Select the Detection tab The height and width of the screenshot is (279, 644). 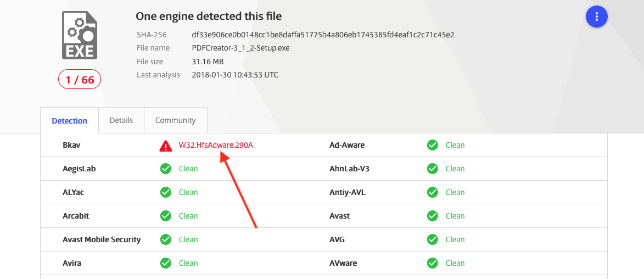pos(69,121)
